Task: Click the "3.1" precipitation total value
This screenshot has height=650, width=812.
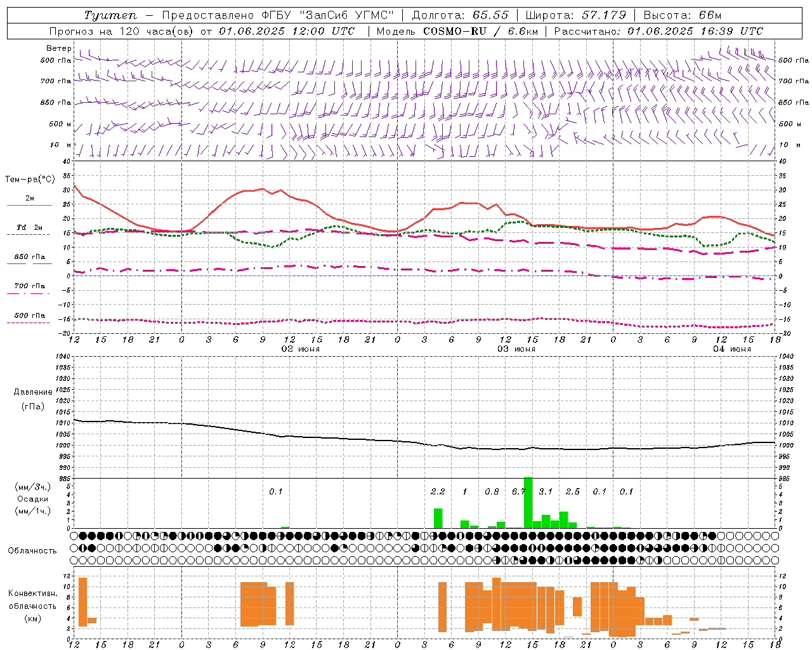Action: pos(546,491)
